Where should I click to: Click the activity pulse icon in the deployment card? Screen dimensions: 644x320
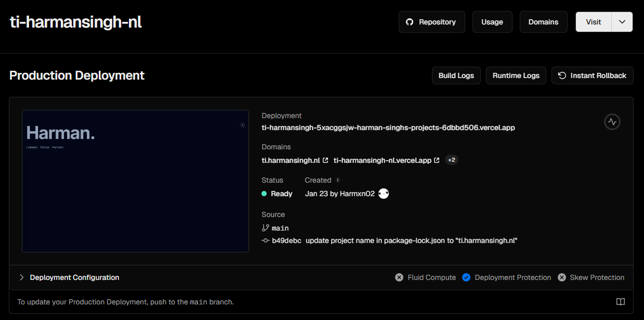coord(612,122)
